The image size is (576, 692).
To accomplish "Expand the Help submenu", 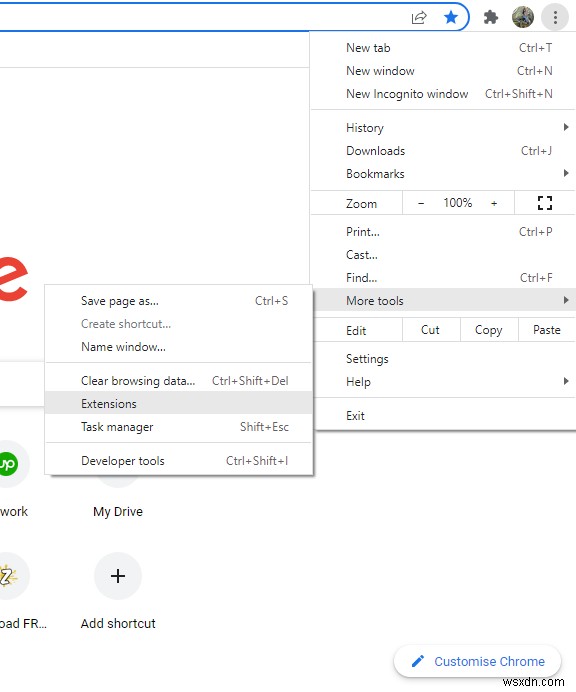I will (442, 382).
